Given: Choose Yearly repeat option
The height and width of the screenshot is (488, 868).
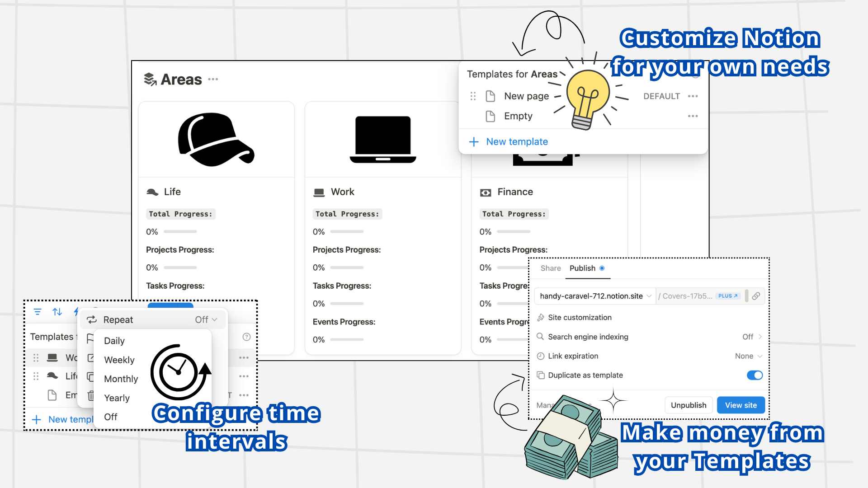Looking at the screenshot, I should click(117, 398).
